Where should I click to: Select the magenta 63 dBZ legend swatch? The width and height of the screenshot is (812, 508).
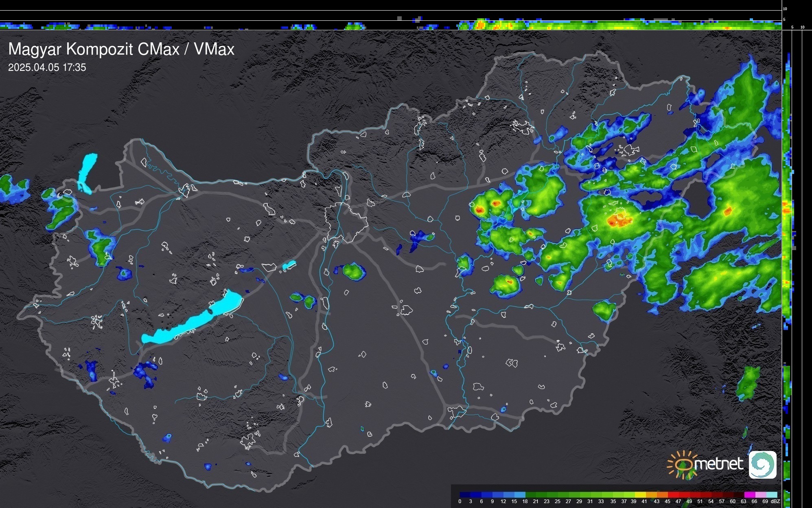[x=749, y=495]
